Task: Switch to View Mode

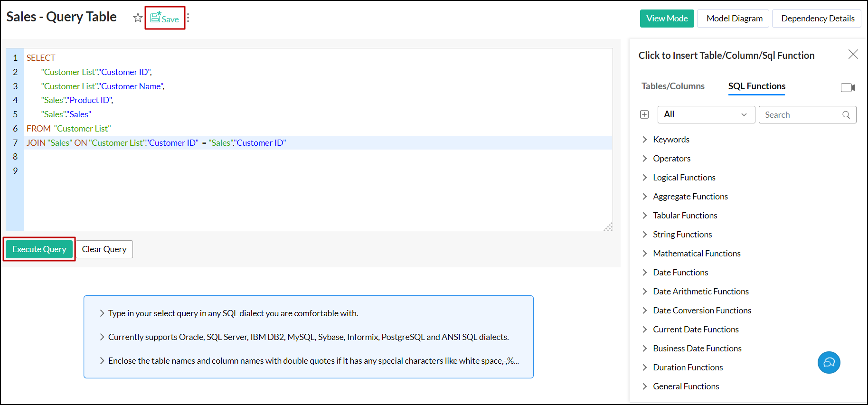Action: pos(667,19)
